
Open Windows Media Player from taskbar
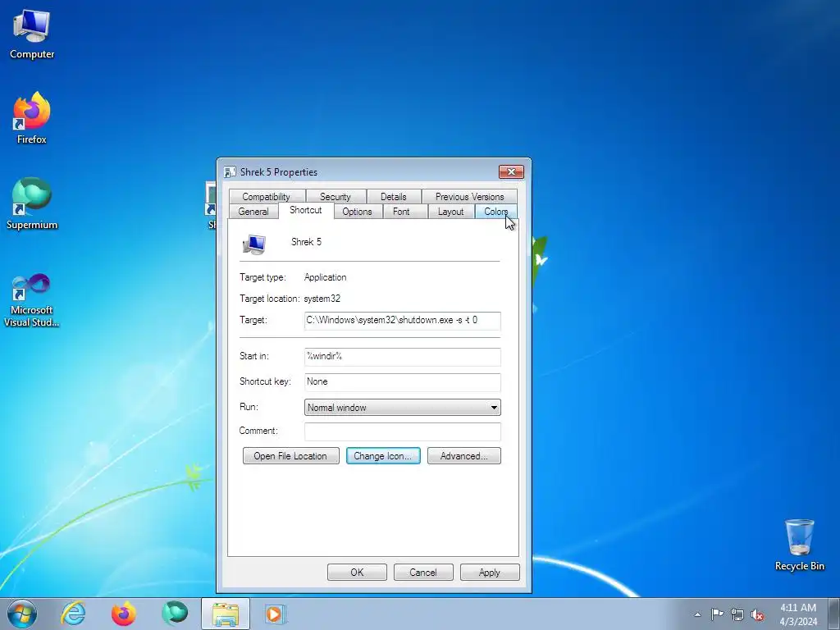[276, 614]
